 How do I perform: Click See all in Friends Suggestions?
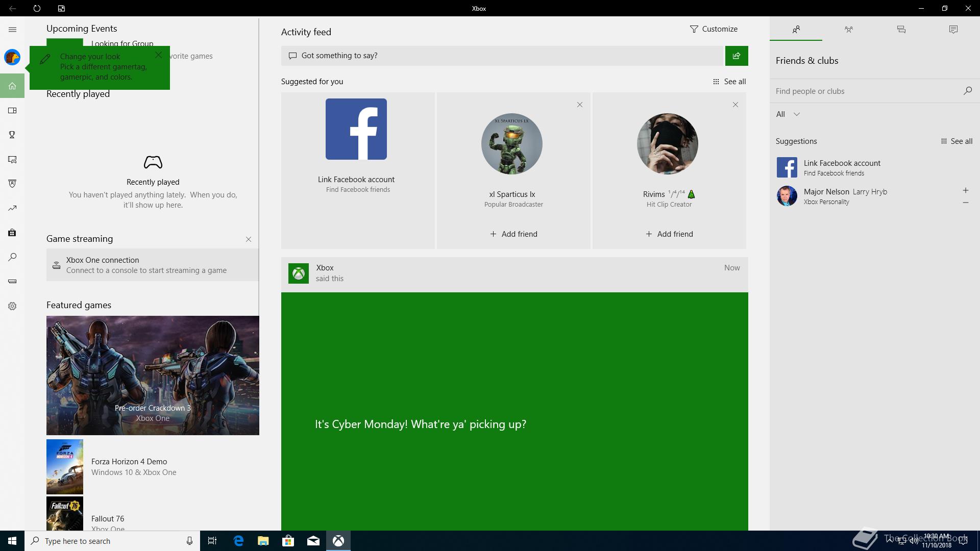click(x=957, y=141)
